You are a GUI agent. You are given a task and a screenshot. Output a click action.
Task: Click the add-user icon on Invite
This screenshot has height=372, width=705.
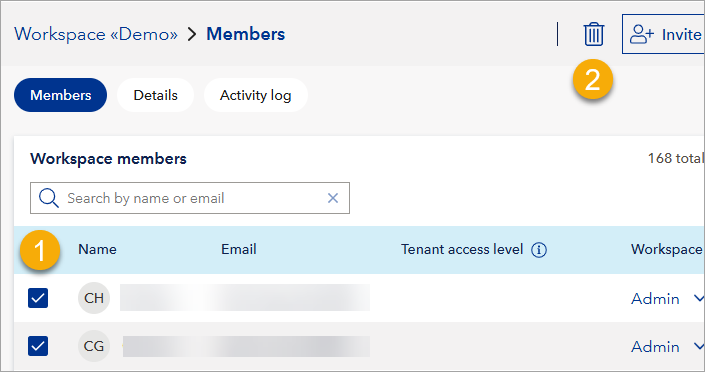pyautogui.click(x=642, y=34)
